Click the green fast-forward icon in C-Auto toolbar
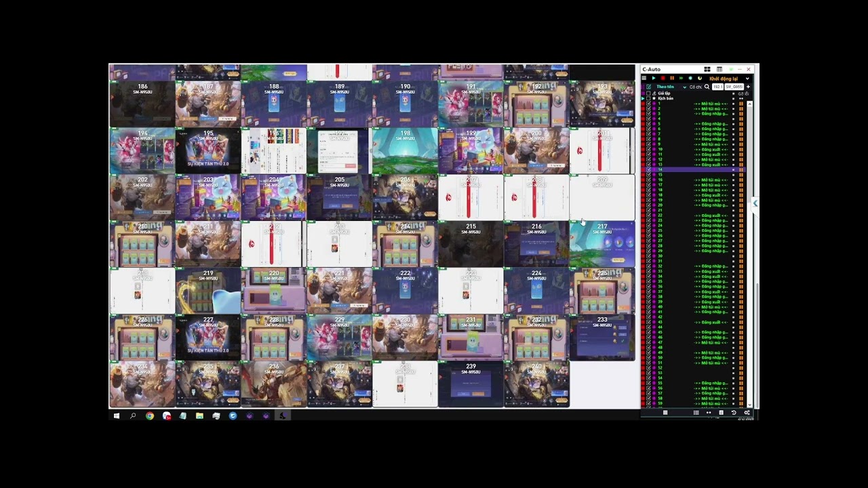 [681, 78]
